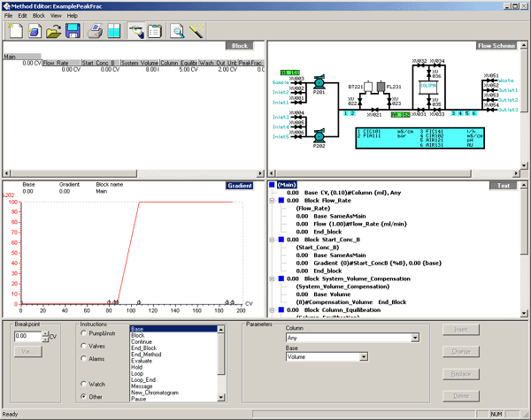Click the Text pane vertical scrollbar thumb
531x420 pixels.
tap(524, 222)
